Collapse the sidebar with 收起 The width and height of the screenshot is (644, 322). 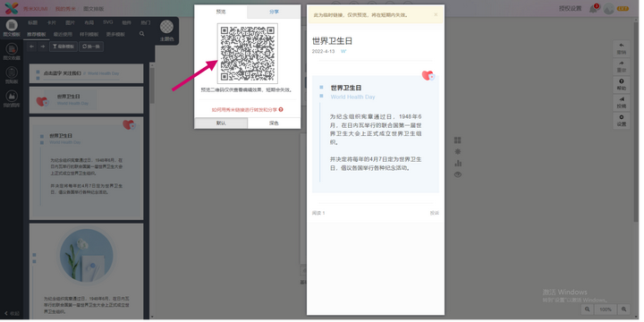12,313
